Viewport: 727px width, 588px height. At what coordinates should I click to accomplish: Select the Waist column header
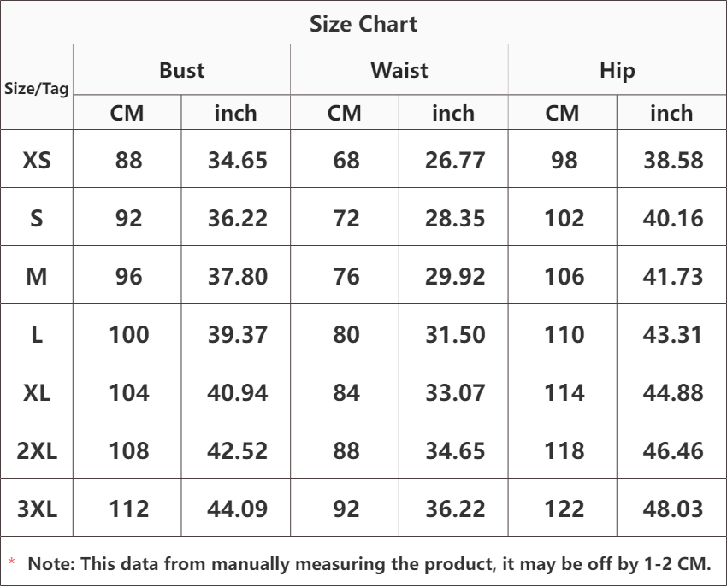point(399,70)
